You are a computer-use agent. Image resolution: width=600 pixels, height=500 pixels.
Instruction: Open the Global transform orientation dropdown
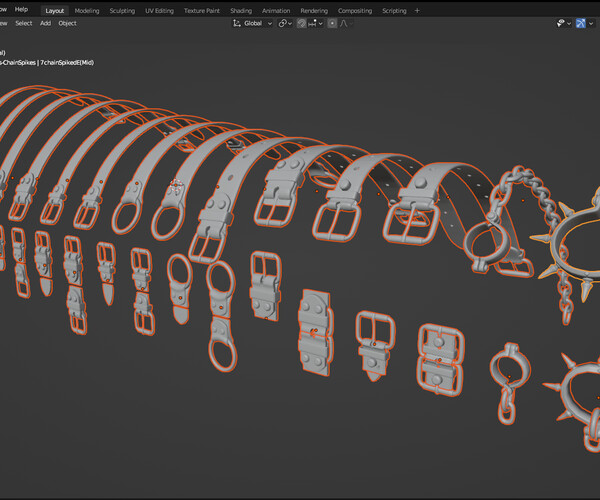point(253,23)
